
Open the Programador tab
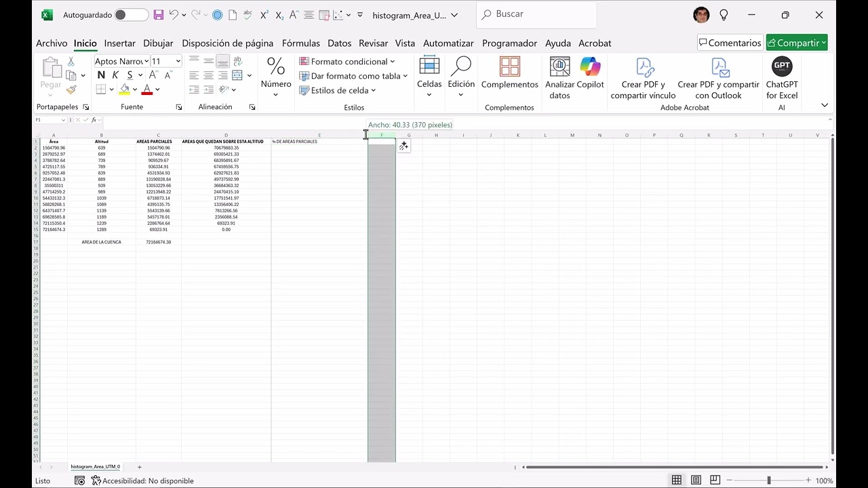click(509, 43)
